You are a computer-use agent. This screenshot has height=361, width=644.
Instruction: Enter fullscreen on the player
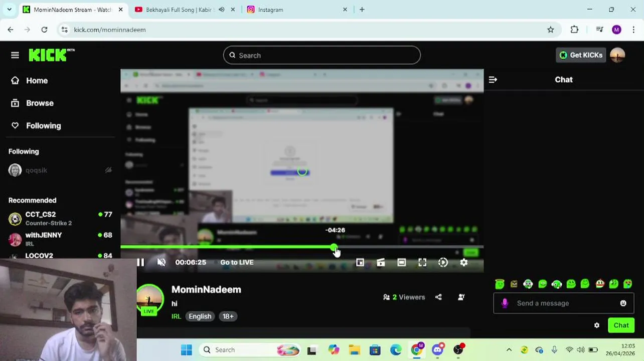422,262
